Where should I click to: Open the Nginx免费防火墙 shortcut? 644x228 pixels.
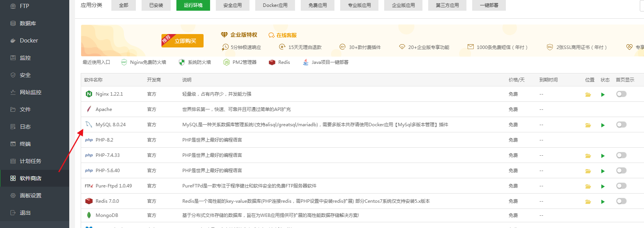point(143,62)
